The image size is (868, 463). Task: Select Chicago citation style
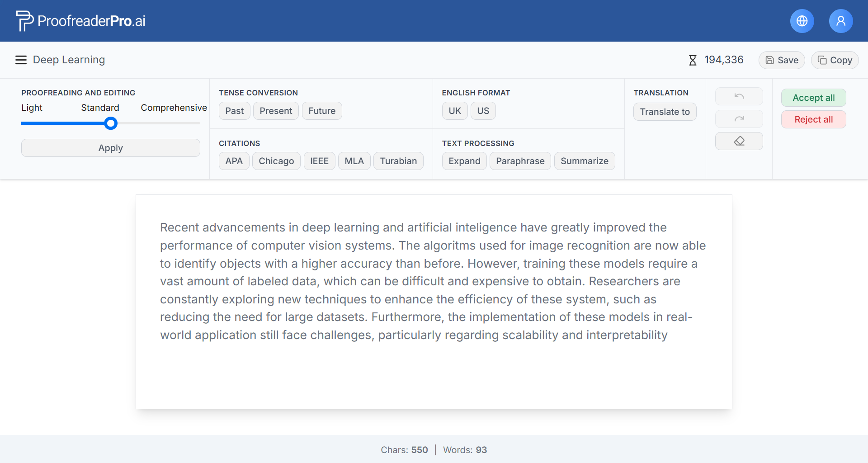coord(276,161)
